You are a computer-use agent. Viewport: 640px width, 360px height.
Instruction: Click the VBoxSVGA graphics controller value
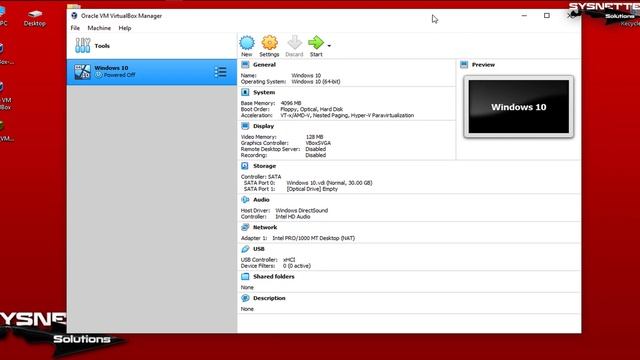click(318, 143)
